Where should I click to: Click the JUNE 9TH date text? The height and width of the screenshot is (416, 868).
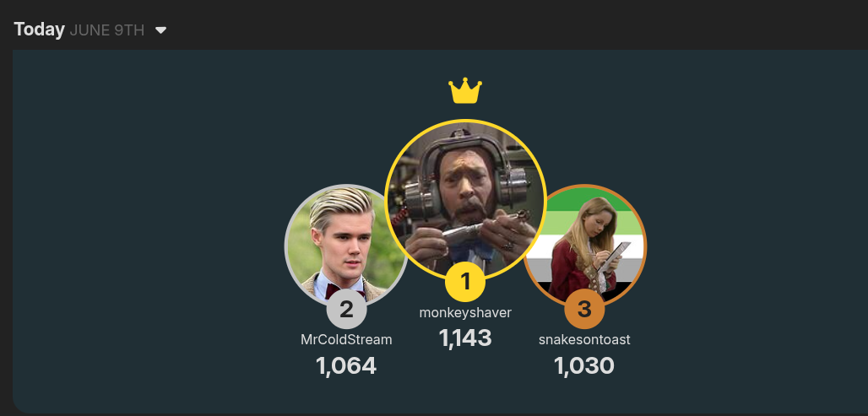(x=107, y=30)
